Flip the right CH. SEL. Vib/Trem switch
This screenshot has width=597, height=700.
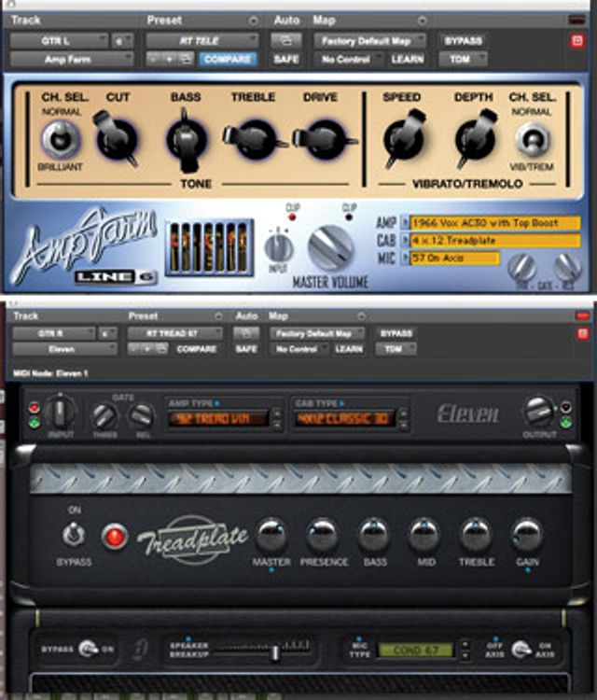pos(532,140)
